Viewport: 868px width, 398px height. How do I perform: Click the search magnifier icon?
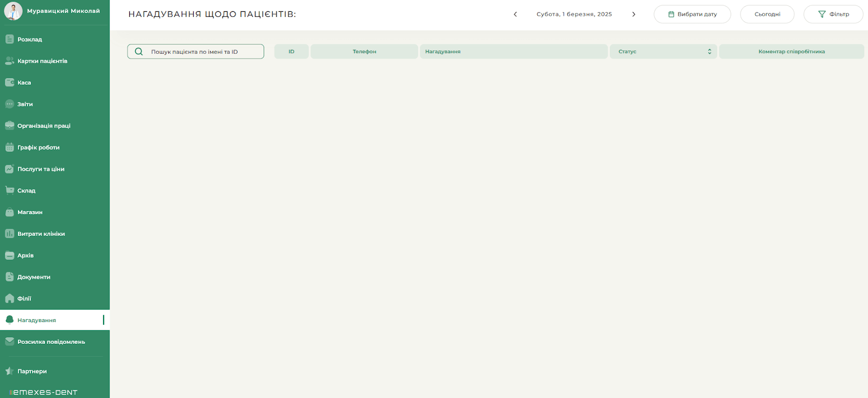tap(139, 52)
